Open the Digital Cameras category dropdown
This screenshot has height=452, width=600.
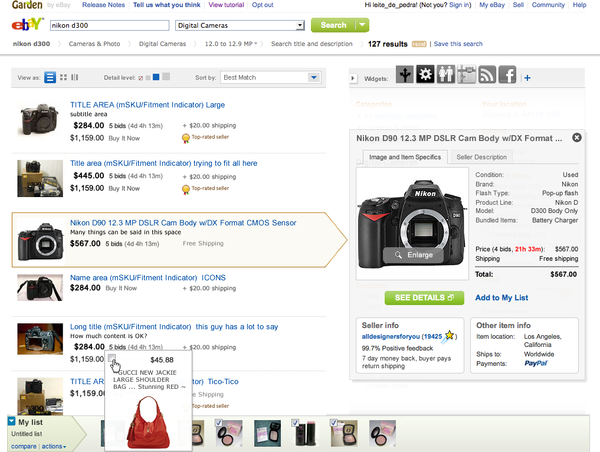[300, 26]
